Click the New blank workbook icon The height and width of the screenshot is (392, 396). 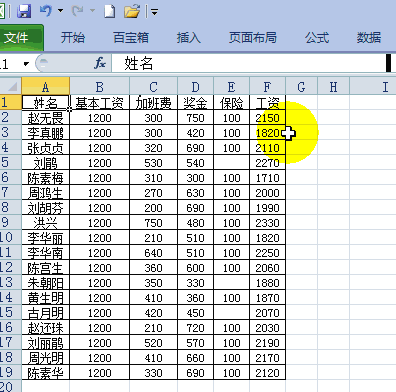tap(110, 11)
